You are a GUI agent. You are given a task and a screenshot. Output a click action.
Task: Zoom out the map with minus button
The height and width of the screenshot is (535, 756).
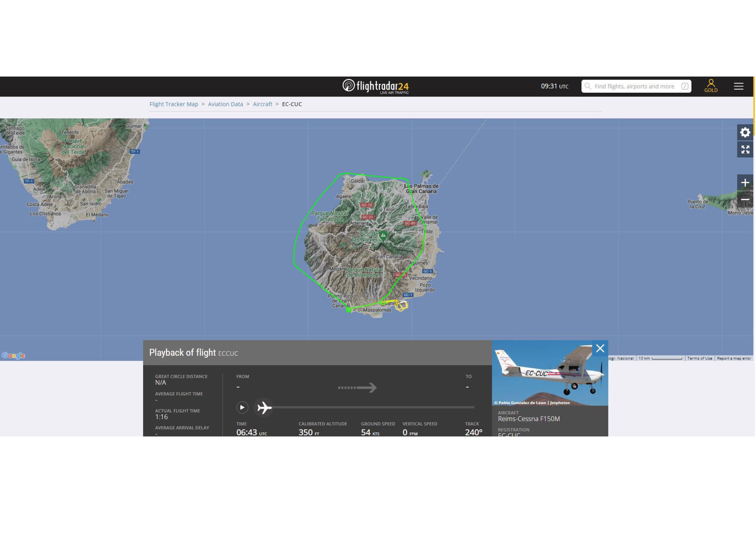(745, 200)
